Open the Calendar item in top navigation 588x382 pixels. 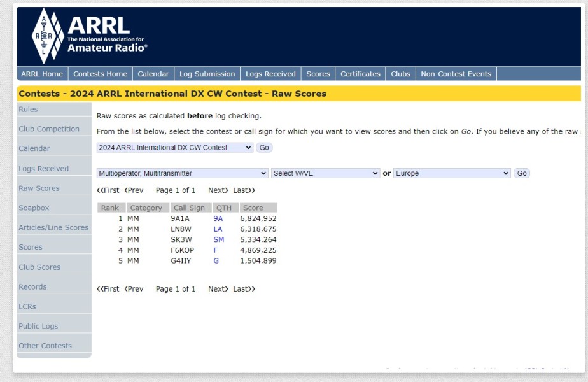[x=153, y=74]
